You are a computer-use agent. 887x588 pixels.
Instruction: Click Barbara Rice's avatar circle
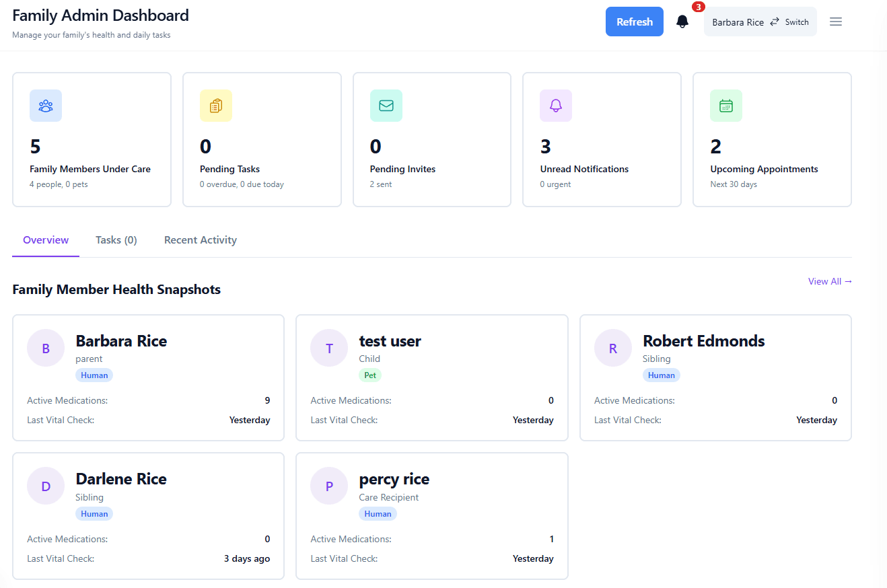[45, 347]
